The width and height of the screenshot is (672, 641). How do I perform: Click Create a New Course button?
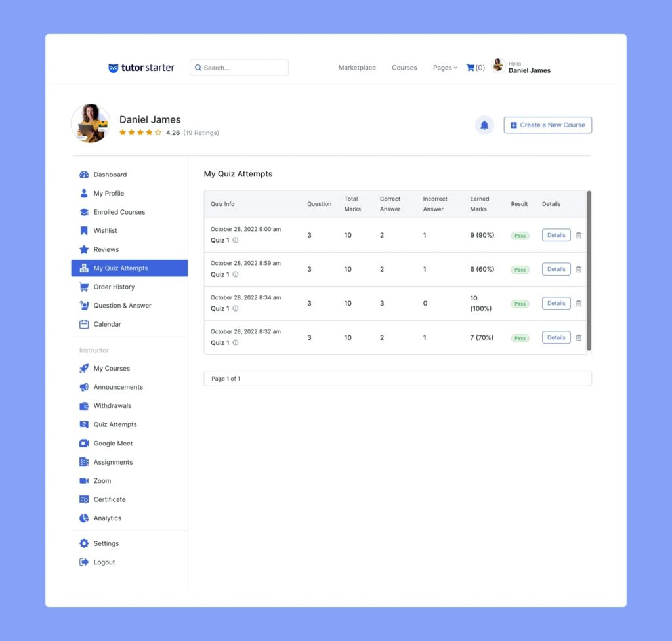tap(547, 125)
